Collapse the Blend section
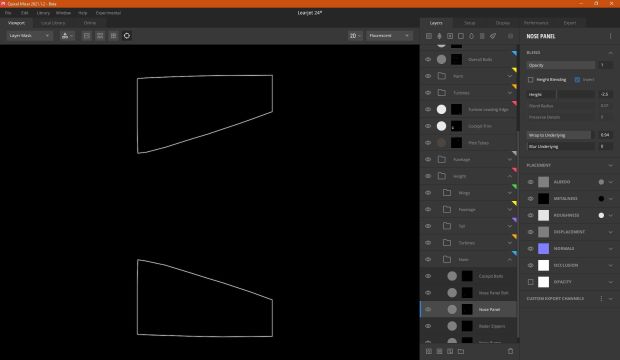The image size is (620, 360). point(611,53)
